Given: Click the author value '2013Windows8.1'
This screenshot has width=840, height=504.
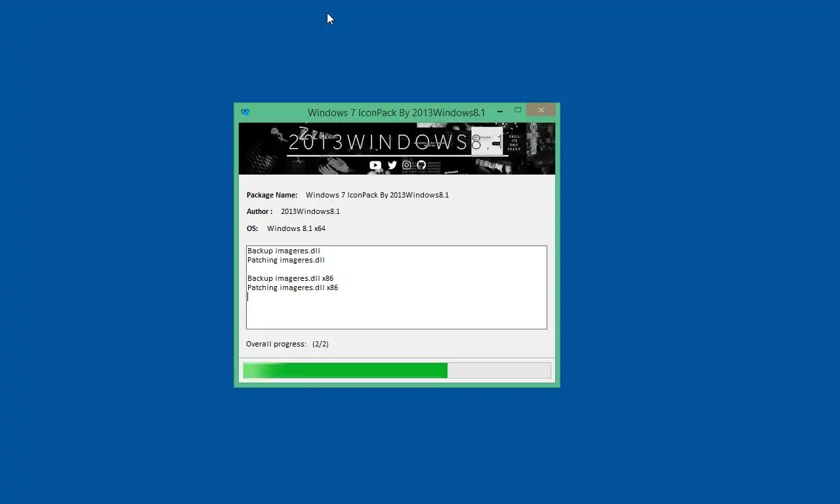Looking at the screenshot, I should pos(310,211).
